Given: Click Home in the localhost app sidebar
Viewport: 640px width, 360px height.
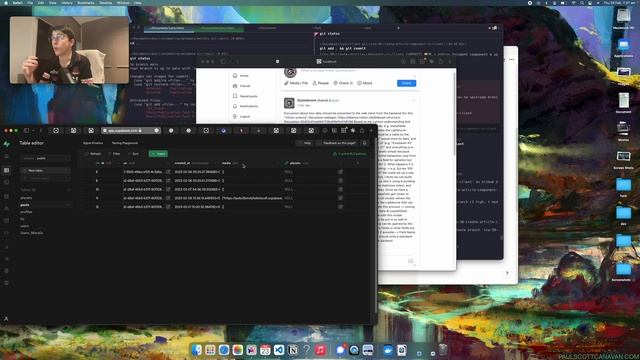Looking at the screenshot, I should [241, 76].
